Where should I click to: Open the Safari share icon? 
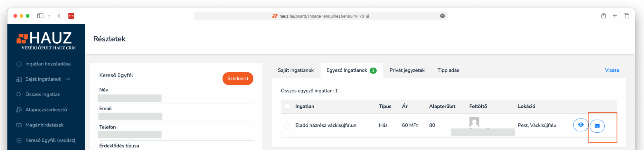(603, 16)
